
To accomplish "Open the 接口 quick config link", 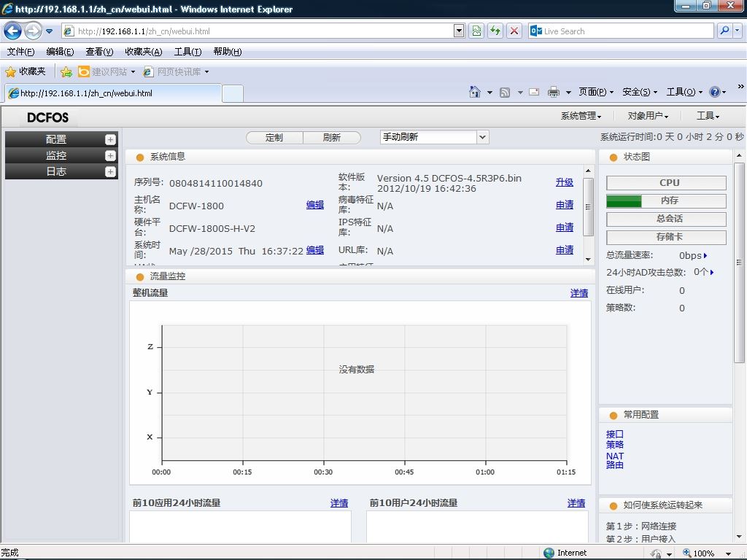I will coord(614,435).
